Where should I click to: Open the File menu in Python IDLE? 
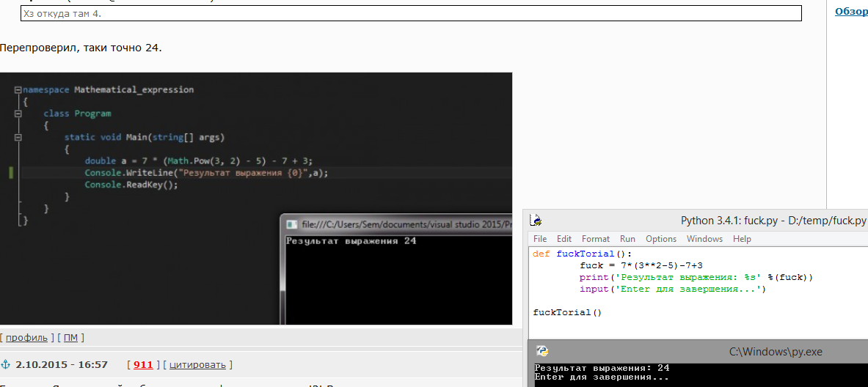tap(540, 239)
